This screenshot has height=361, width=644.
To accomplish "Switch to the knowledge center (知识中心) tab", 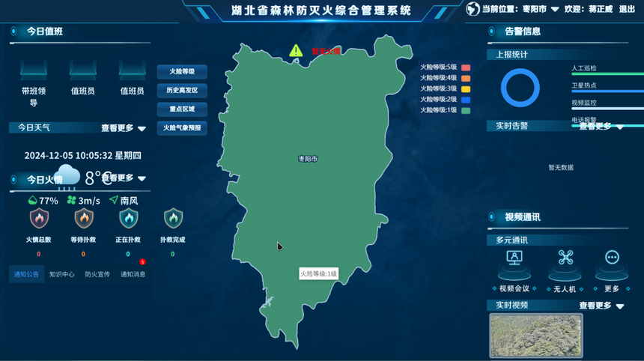I will (x=61, y=274).
